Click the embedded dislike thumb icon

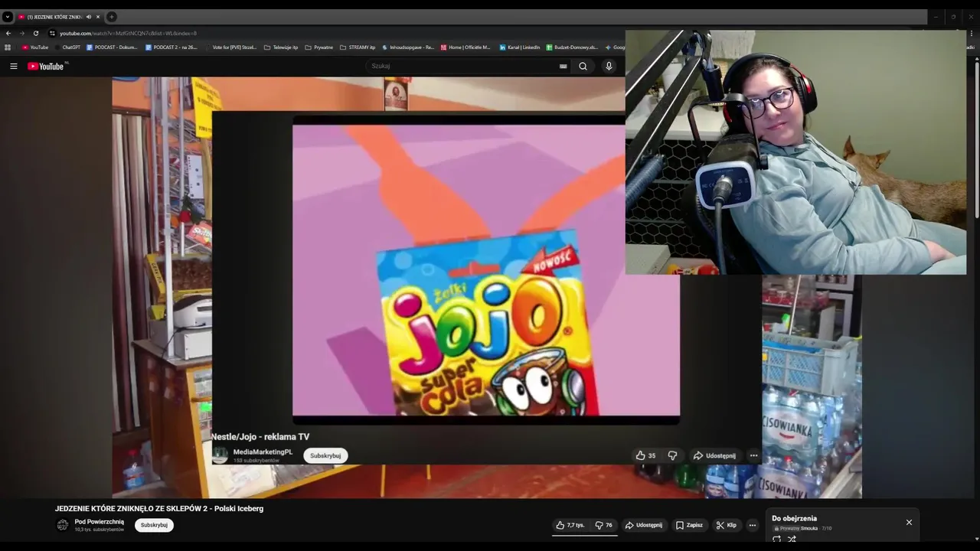point(672,455)
